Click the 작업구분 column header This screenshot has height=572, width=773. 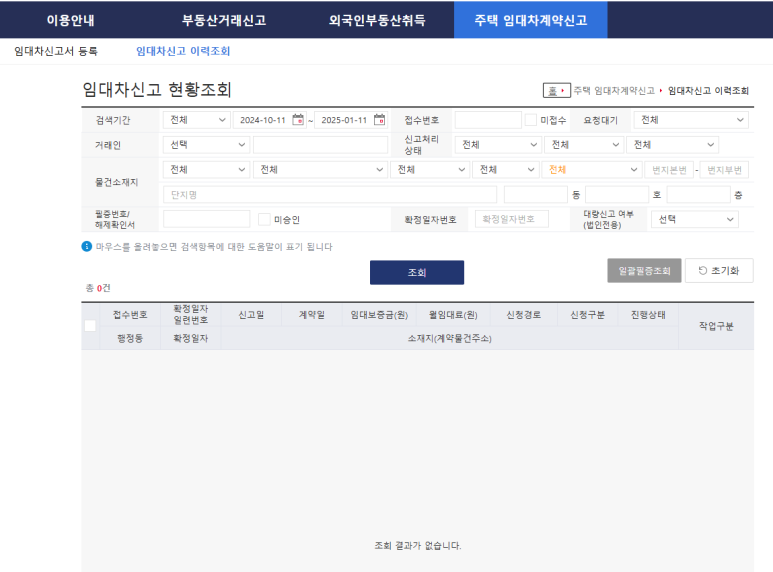(x=716, y=326)
